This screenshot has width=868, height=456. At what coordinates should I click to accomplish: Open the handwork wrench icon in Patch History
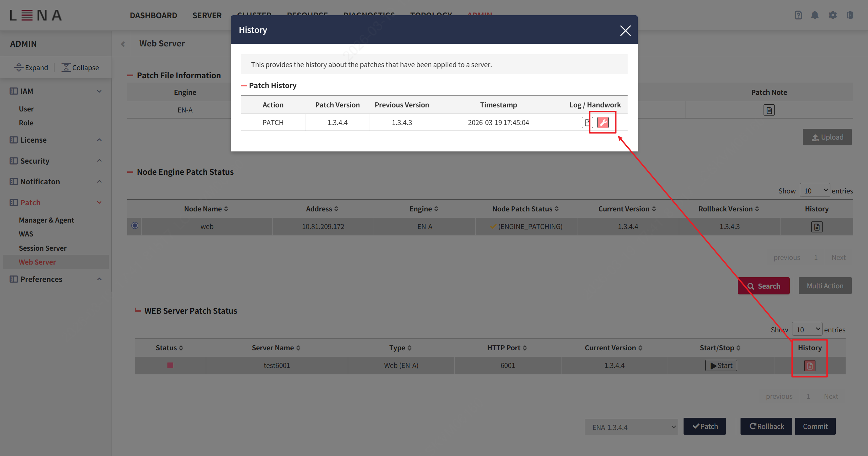coord(603,122)
